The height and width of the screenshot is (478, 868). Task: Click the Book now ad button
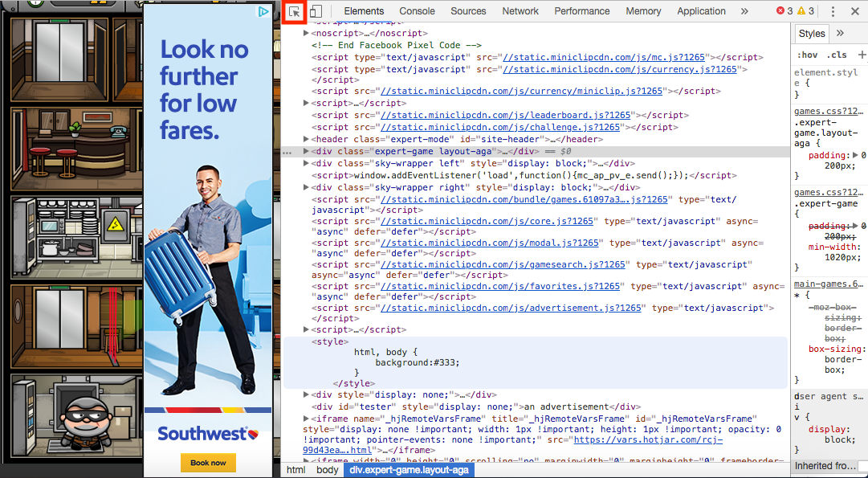pos(208,463)
